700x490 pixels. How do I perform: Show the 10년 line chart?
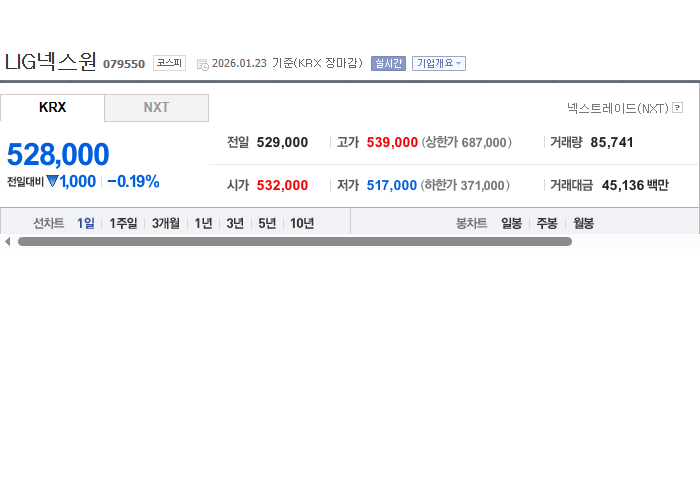(302, 223)
